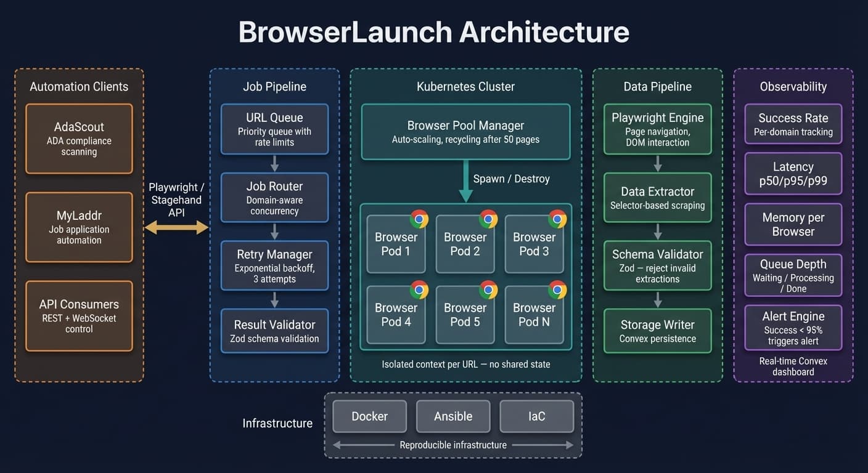The image size is (868, 473).
Task: Click the Chrome icon on Browser Pod N
Action: click(x=558, y=289)
